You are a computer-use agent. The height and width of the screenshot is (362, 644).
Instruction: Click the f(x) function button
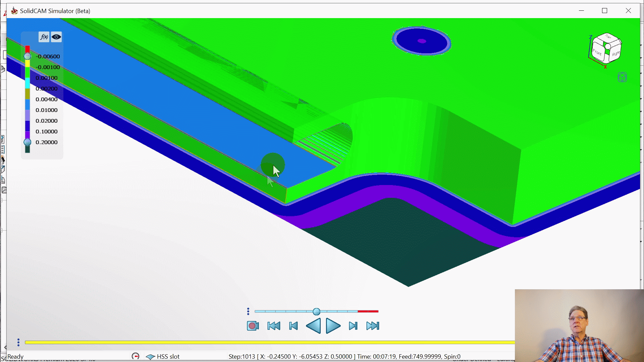(x=44, y=37)
